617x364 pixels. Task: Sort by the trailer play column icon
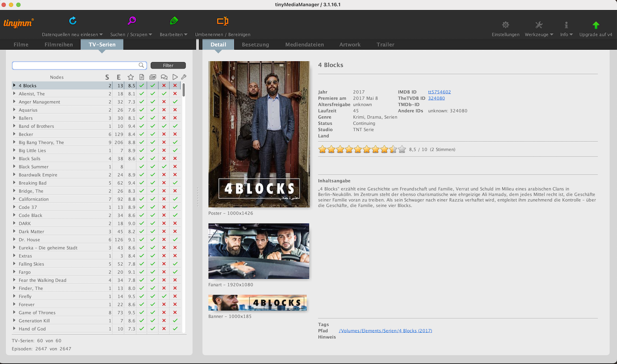[175, 77]
